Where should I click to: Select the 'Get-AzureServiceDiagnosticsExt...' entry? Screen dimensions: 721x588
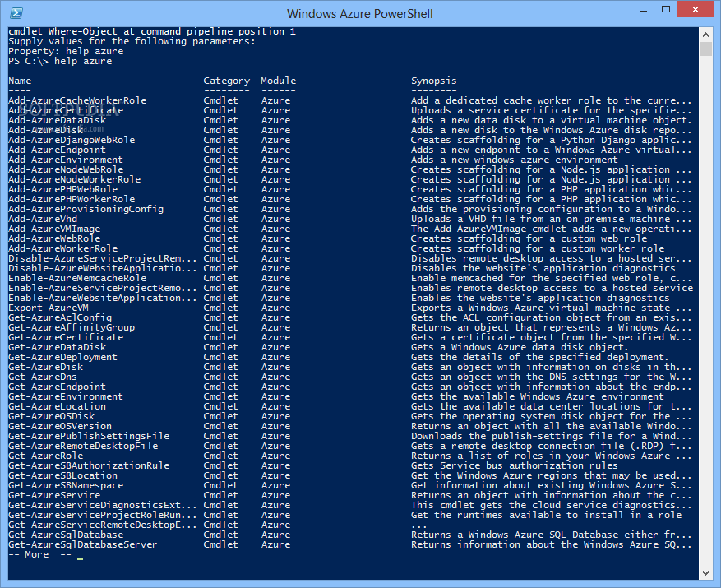[x=103, y=506]
